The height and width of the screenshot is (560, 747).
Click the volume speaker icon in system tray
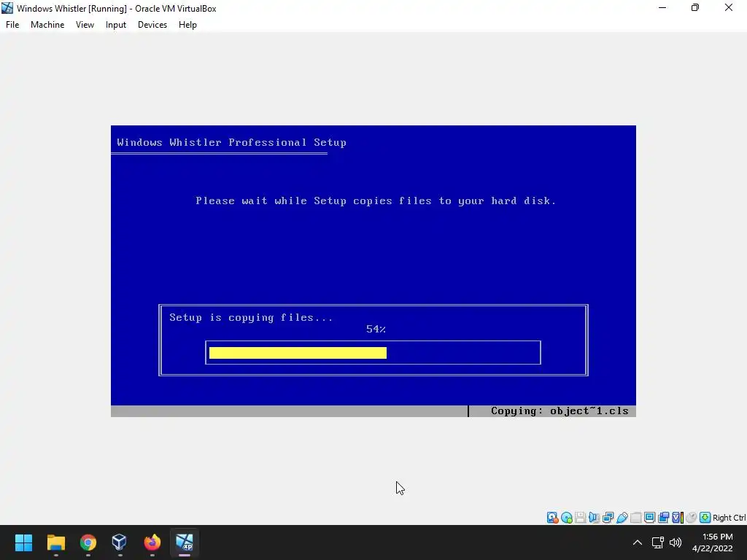[675, 542]
